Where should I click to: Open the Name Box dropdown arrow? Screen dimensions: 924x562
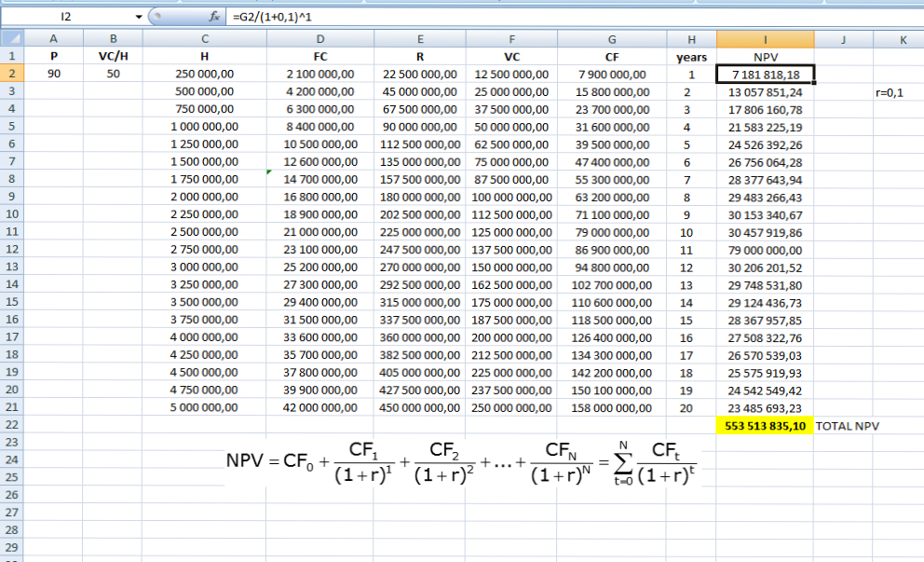(139, 17)
